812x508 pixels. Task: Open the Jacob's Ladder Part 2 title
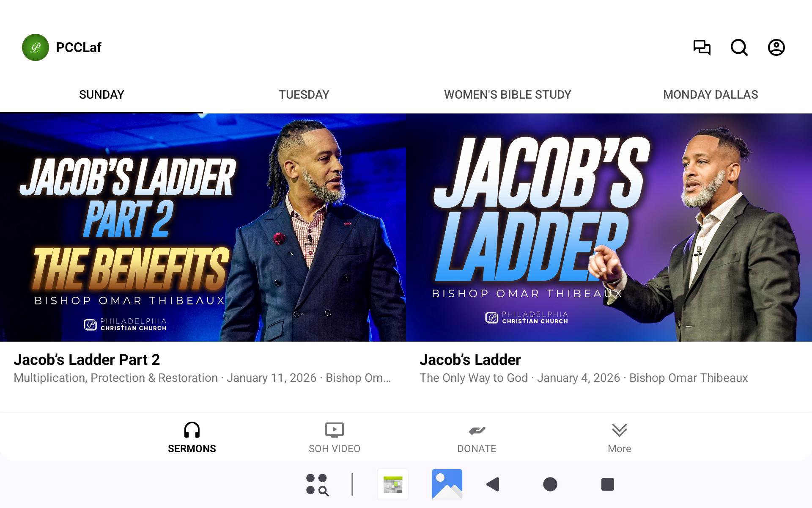coord(87,360)
